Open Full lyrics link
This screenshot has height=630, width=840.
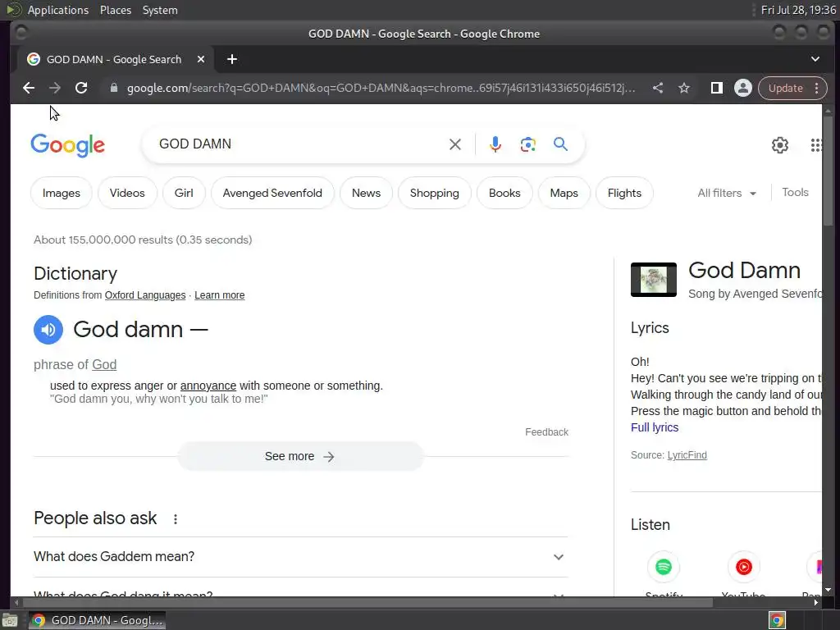(x=655, y=427)
